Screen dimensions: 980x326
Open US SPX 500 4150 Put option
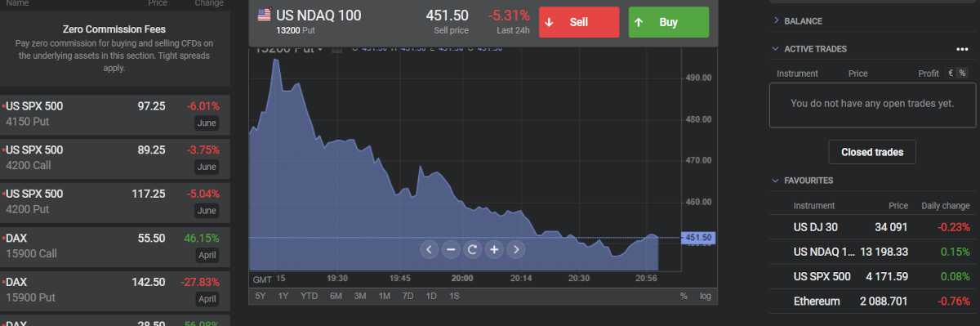click(115, 114)
